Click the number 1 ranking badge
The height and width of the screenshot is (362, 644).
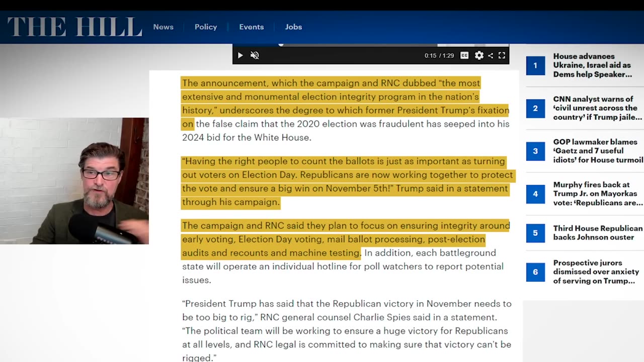pyautogui.click(x=535, y=65)
